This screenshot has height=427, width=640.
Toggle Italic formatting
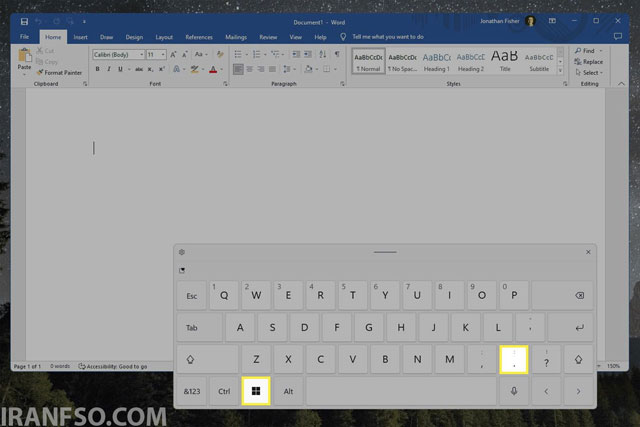tap(109, 69)
